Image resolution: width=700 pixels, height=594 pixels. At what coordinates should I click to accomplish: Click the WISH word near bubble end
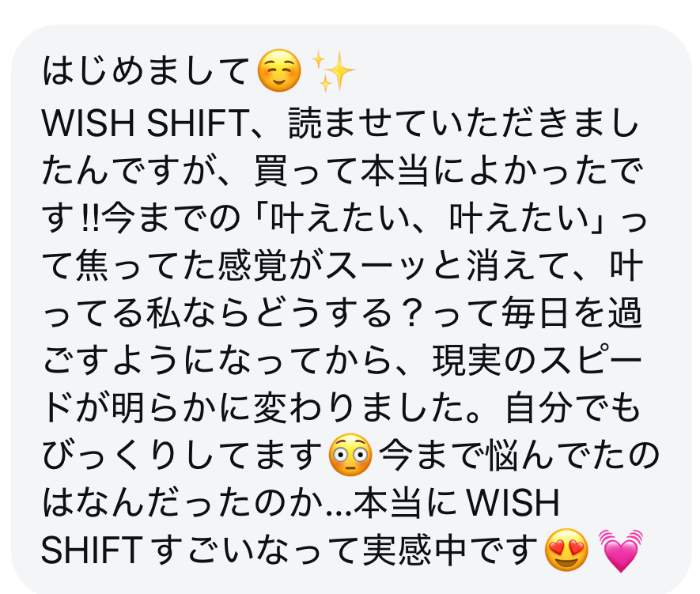(513, 503)
